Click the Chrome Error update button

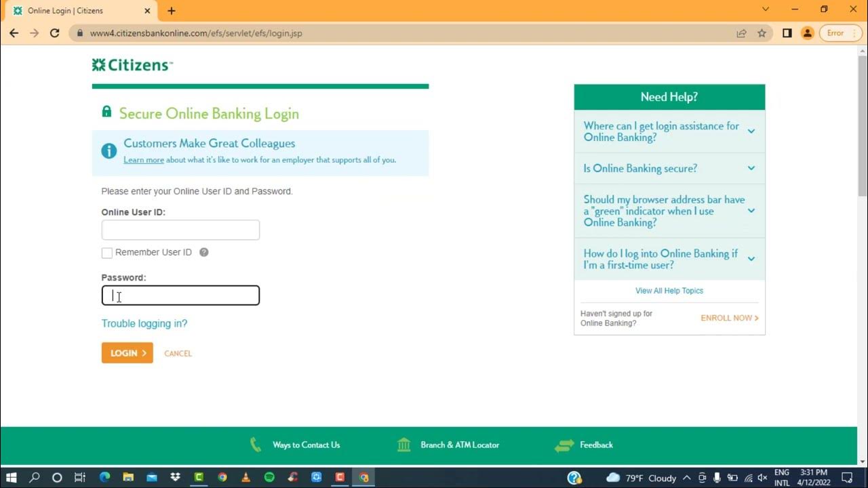840,33
